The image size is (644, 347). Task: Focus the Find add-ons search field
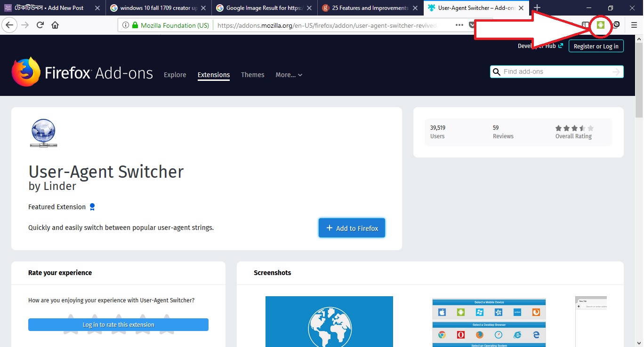pos(556,72)
